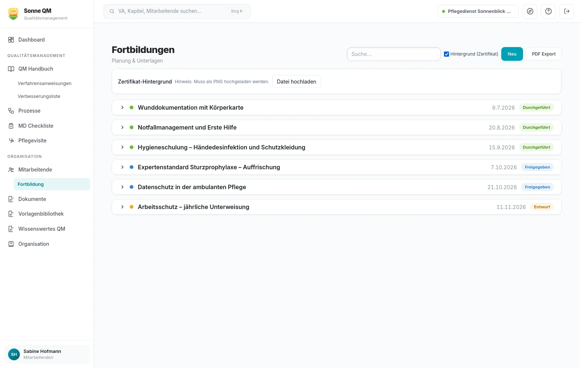Click the Vorlagenbibliothek file icon
Viewport: 588px width, 368px height.
click(11, 214)
